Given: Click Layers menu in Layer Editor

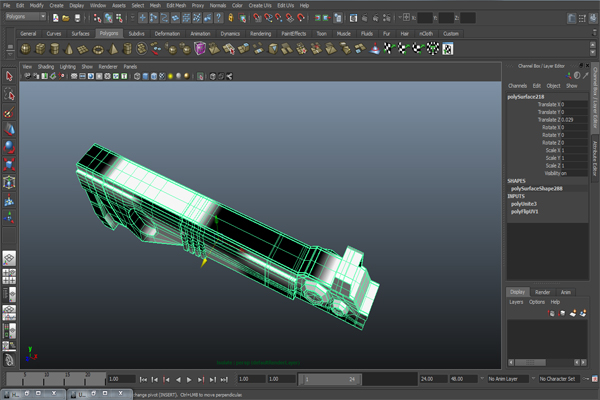Looking at the screenshot, I should 516,302.
